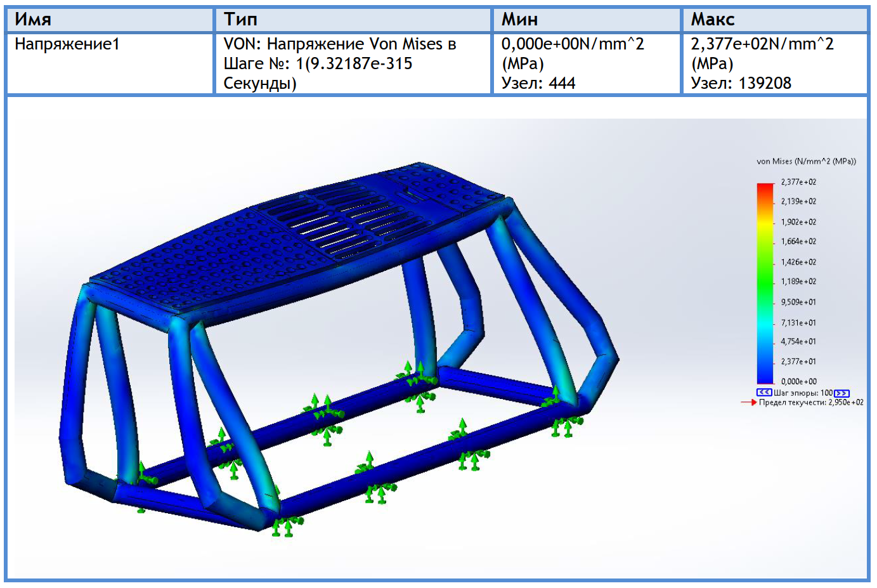Click the Напряжение1 plot name cell

coord(110,63)
